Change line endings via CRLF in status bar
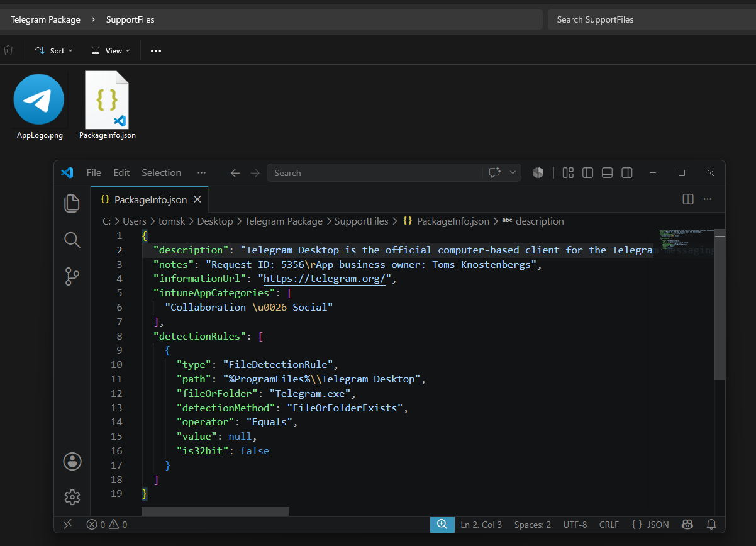Image resolution: width=756 pixels, height=546 pixels. pyautogui.click(x=609, y=525)
